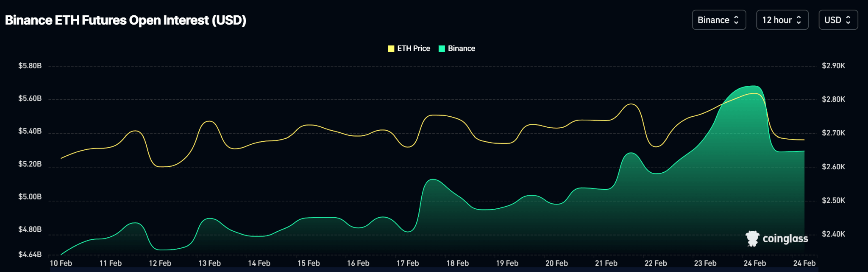
Task: Click the 13 Feb date on the axis
Action: 209,263
